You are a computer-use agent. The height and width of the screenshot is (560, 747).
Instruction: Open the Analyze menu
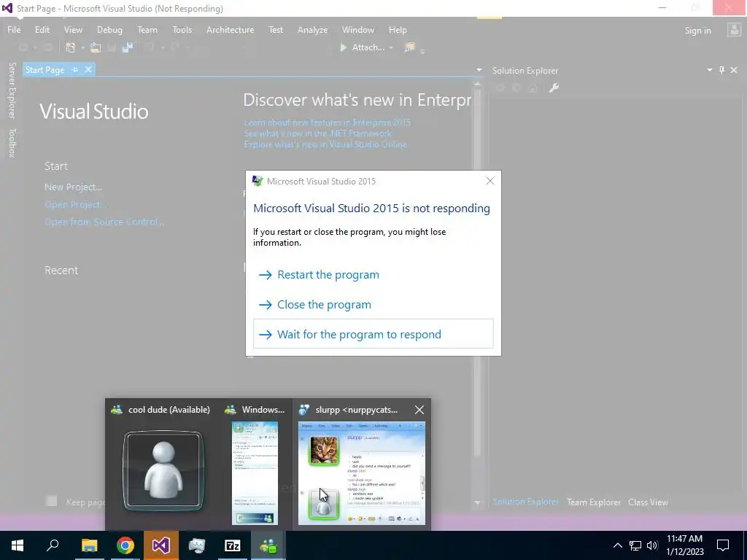click(312, 29)
